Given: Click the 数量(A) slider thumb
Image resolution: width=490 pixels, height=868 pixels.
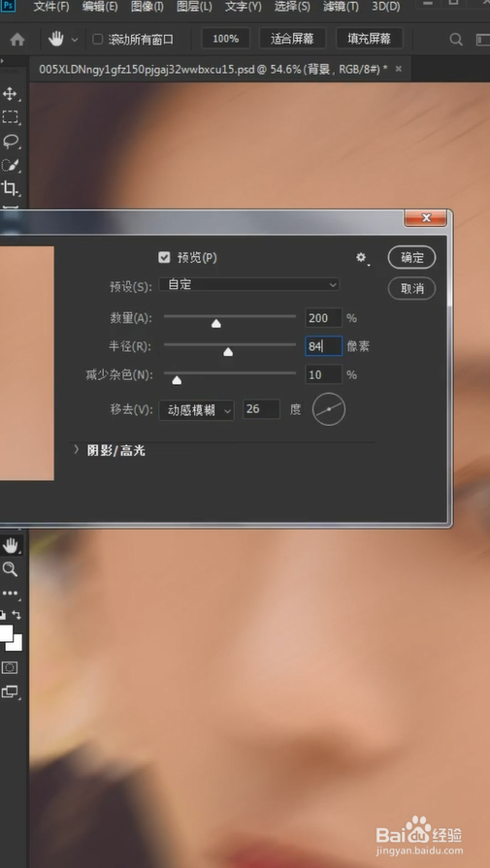Looking at the screenshot, I should click(216, 323).
